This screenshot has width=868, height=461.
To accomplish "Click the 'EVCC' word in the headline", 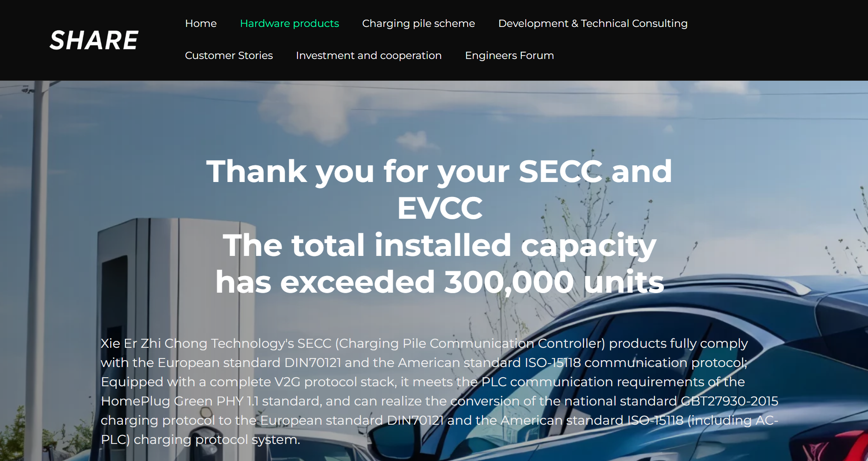I will click(439, 208).
